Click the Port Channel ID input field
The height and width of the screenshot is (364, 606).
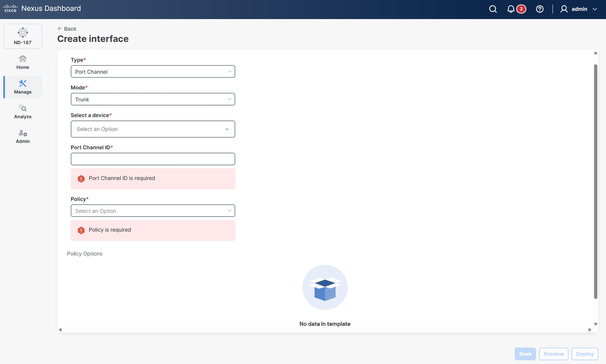(153, 159)
